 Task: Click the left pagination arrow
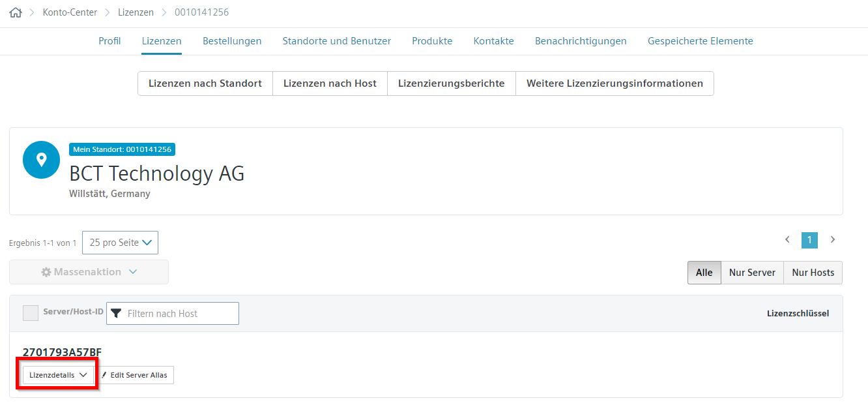point(787,240)
